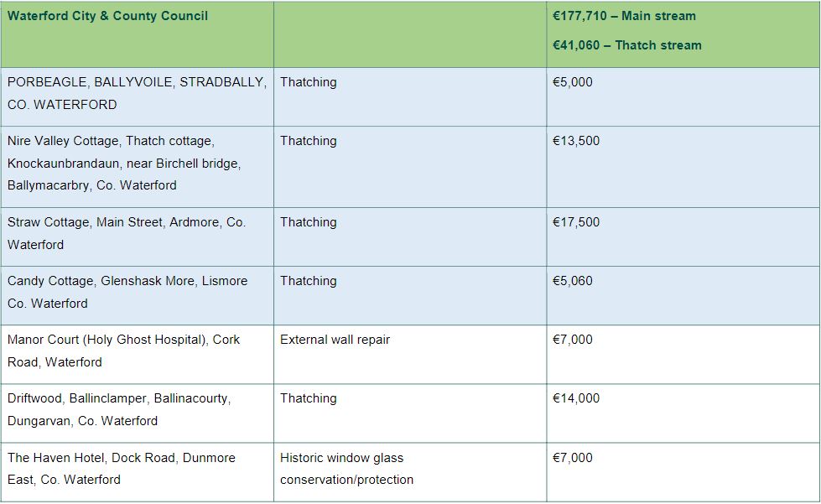Click the Waterford City & County Council heading
Screen dimensions: 821x504
tap(108, 16)
